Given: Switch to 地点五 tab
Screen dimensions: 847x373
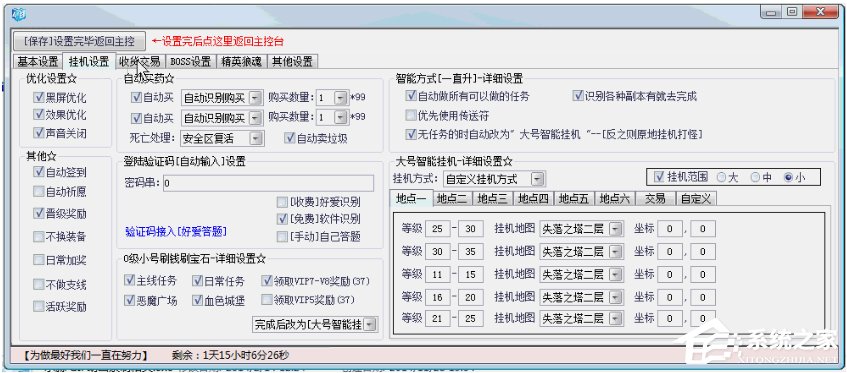Looking at the screenshot, I should [574, 198].
